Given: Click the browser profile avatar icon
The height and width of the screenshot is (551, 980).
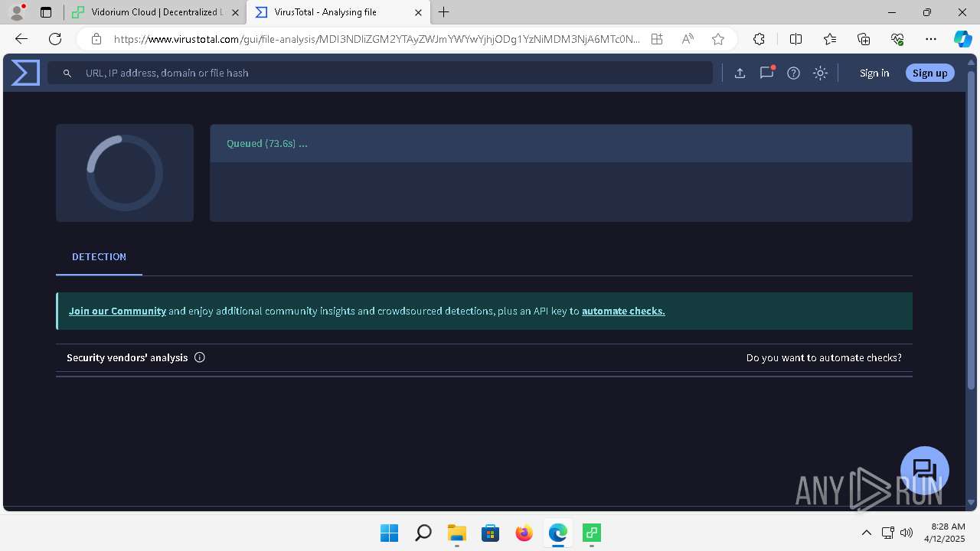Looking at the screenshot, I should pos(16,12).
